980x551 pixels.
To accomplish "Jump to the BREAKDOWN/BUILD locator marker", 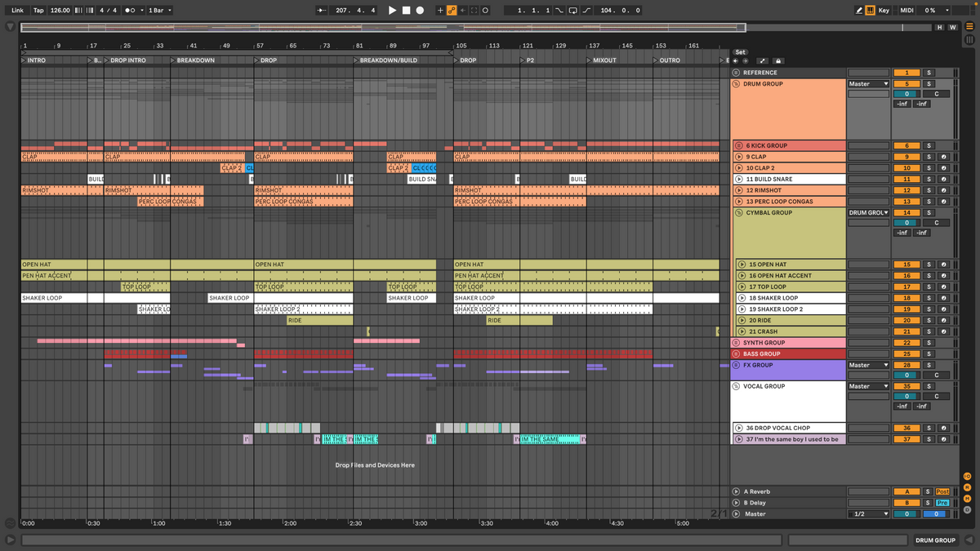I will (356, 60).
